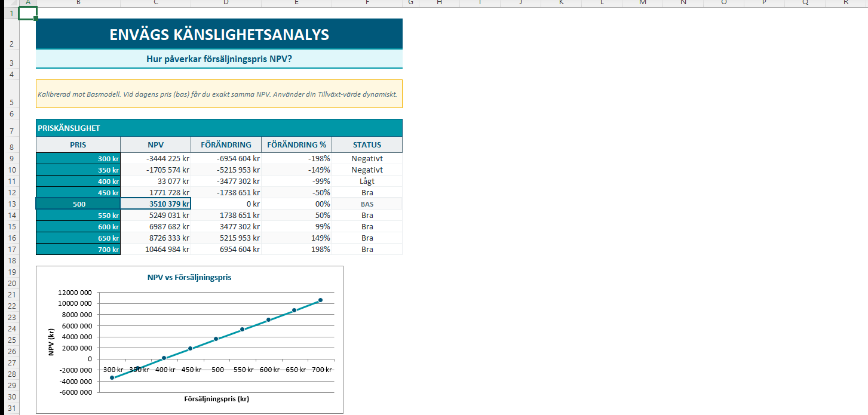868x415 pixels.
Task: Click the base price cell showing 500
Action: pos(78,204)
